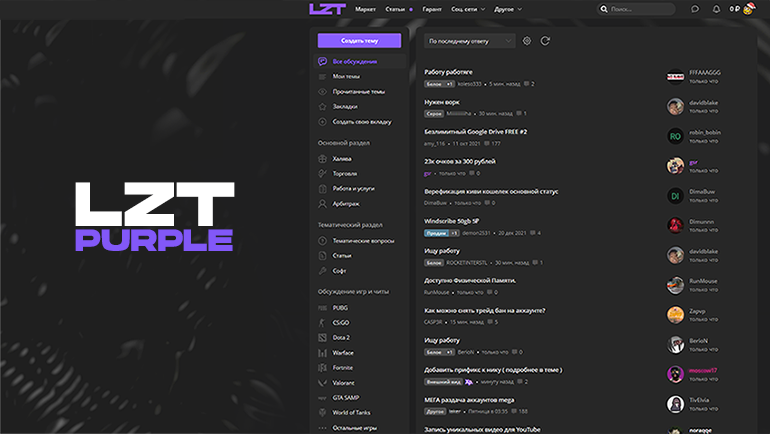Expand the Другое dropdown
The width and height of the screenshot is (770, 434).
tap(508, 9)
